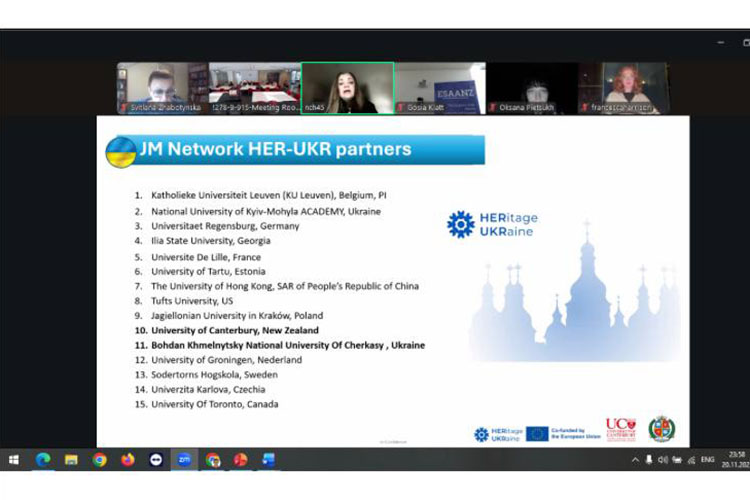Open the Wi-Fi network tray icon
Viewport: 750px width, 500px height.
click(x=690, y=460)
